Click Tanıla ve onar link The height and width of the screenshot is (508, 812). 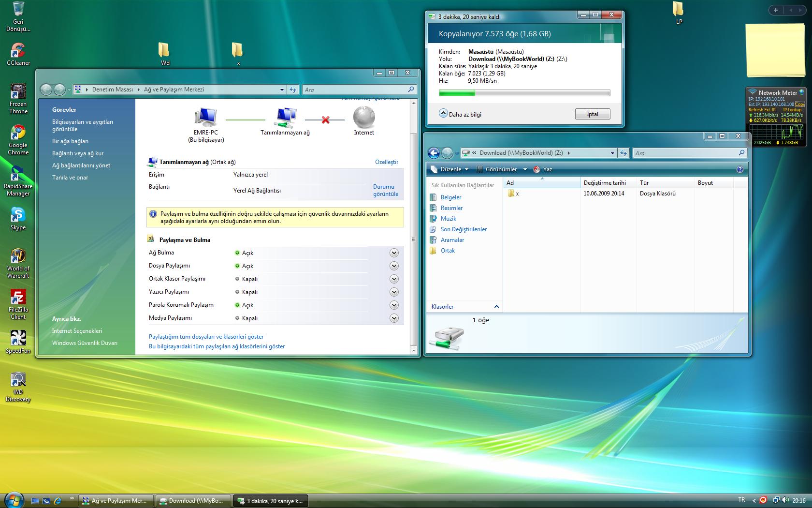point(70,178)
